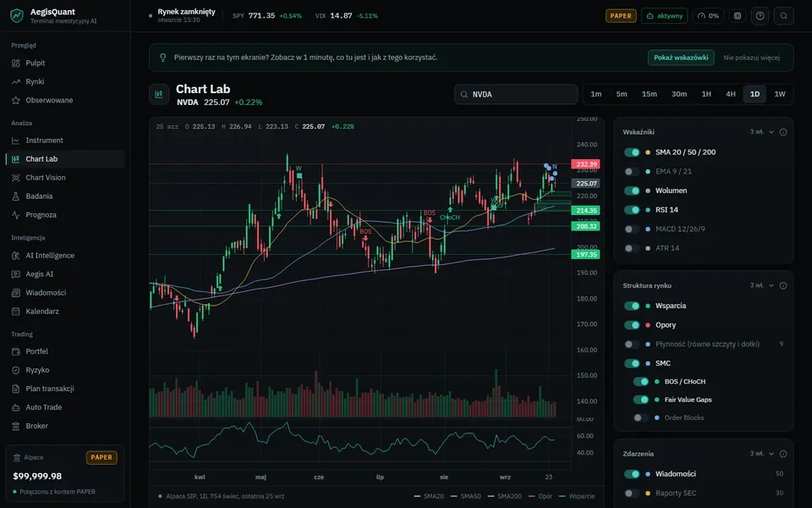Select the 5m timeframe

click(x=622, y=94)
